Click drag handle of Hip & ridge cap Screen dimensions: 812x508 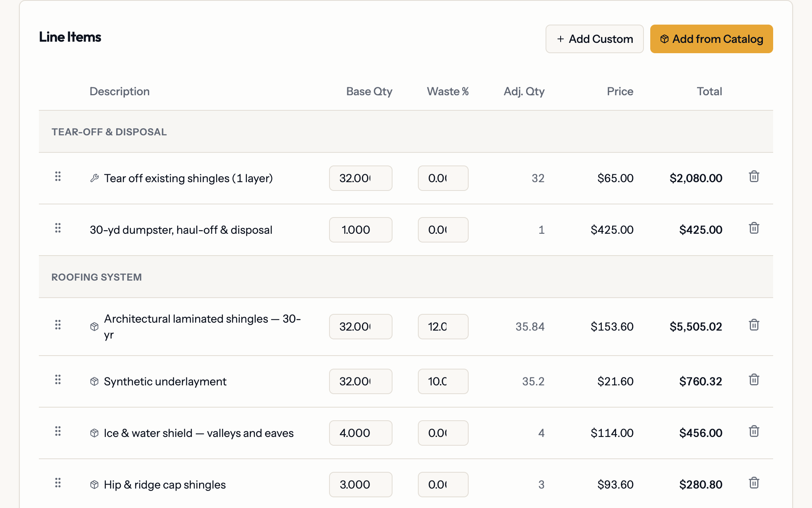point(58,483)
